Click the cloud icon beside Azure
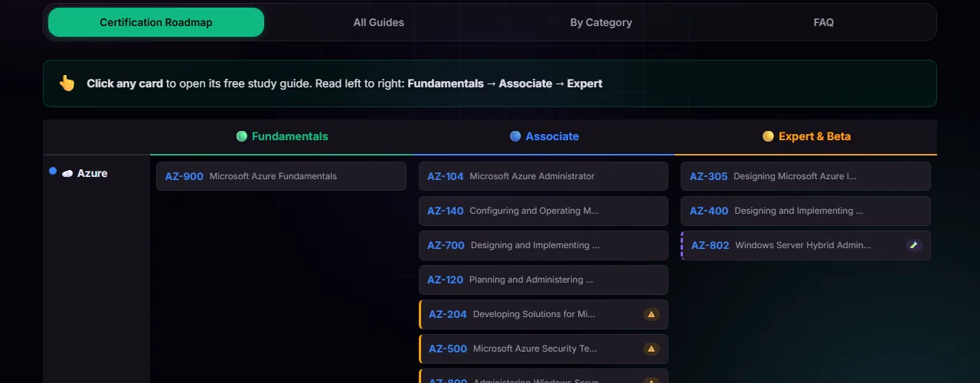Image resolution: width=980 pixels, height=383 pixels. (x=67, y=174)
